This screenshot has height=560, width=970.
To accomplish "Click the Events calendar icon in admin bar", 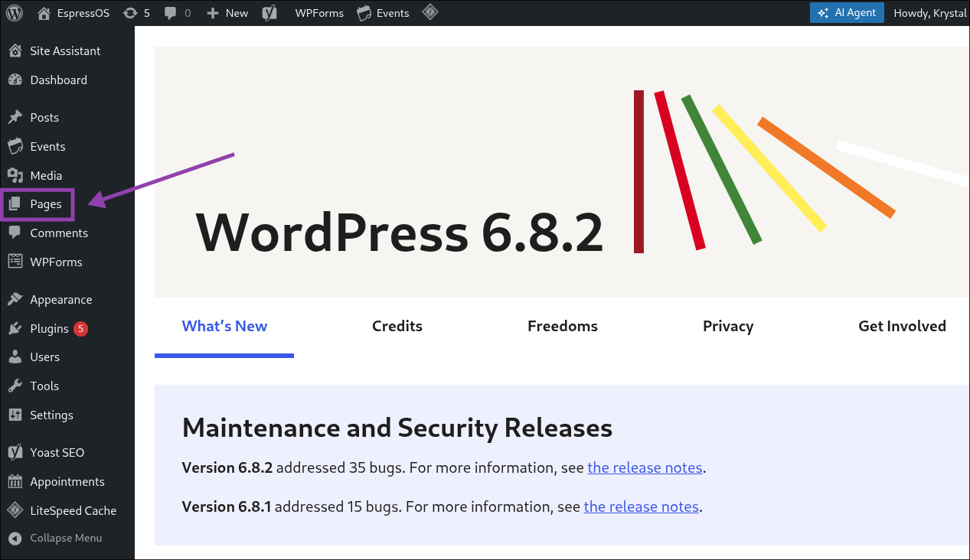I will tap(364, 13).
